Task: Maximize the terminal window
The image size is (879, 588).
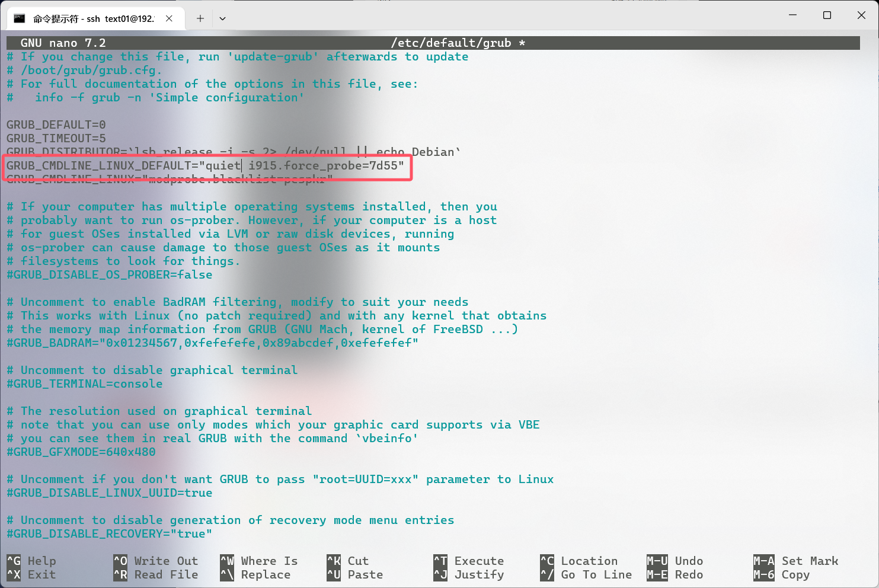Action: tap(827, 15)
